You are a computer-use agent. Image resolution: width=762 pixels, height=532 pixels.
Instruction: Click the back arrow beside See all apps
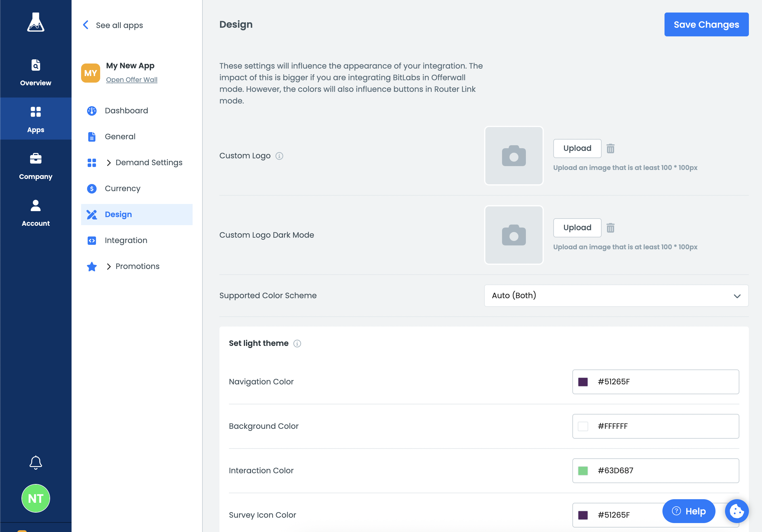86,25
